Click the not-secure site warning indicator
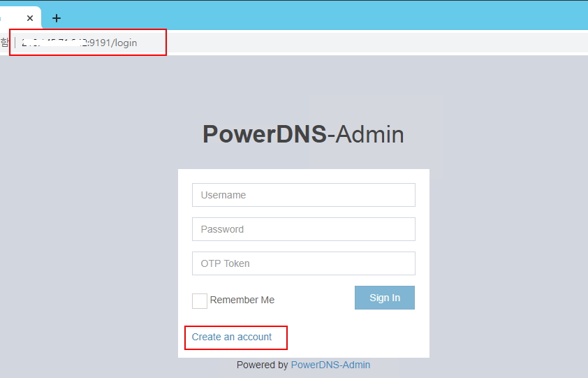Viewport: 588px width, 378px height. point(4,43)
